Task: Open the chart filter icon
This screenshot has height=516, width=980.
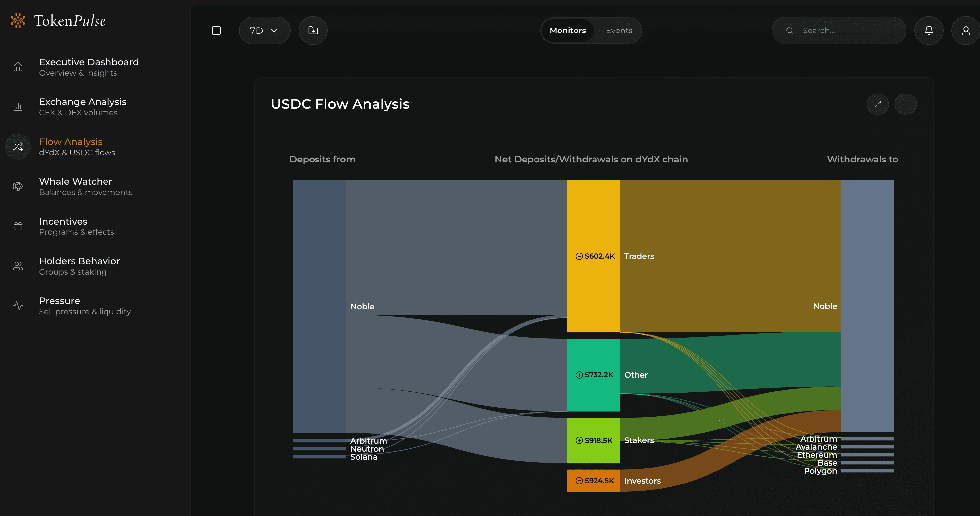Action: pos(905,104)
